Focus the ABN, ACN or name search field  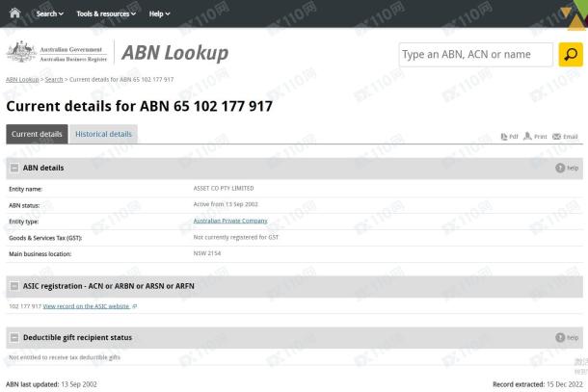[x=475, y=55]
